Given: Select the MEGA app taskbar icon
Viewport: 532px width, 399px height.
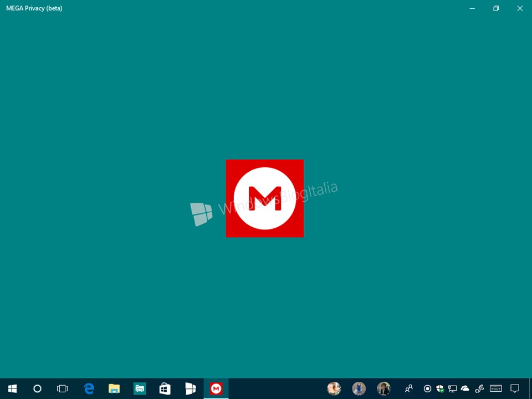Looking at the screenshot, I should [x=216, y=388].
